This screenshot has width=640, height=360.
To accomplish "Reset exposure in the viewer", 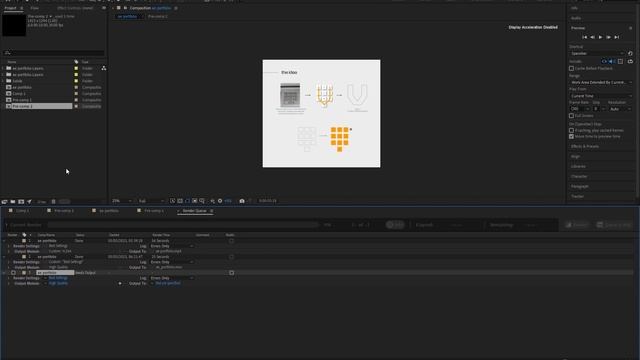I will 220,201.
